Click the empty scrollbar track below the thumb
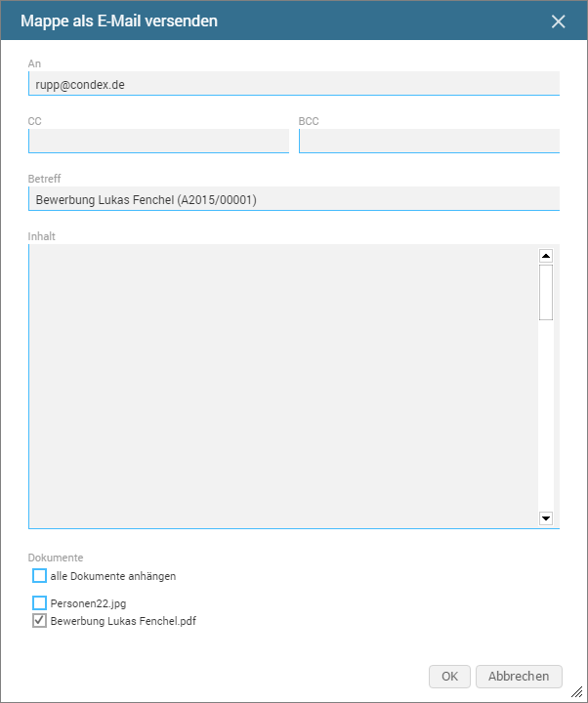The image size is (588, 703). 546,420
